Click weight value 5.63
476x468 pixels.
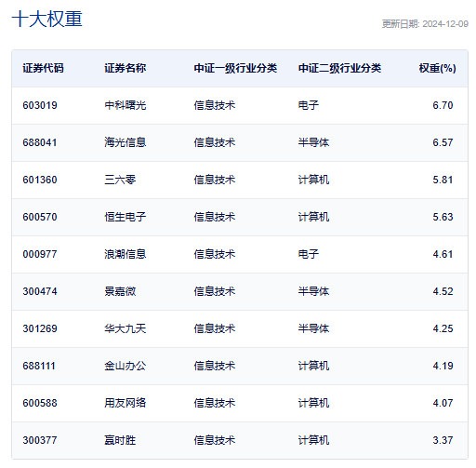pos(443,217)
